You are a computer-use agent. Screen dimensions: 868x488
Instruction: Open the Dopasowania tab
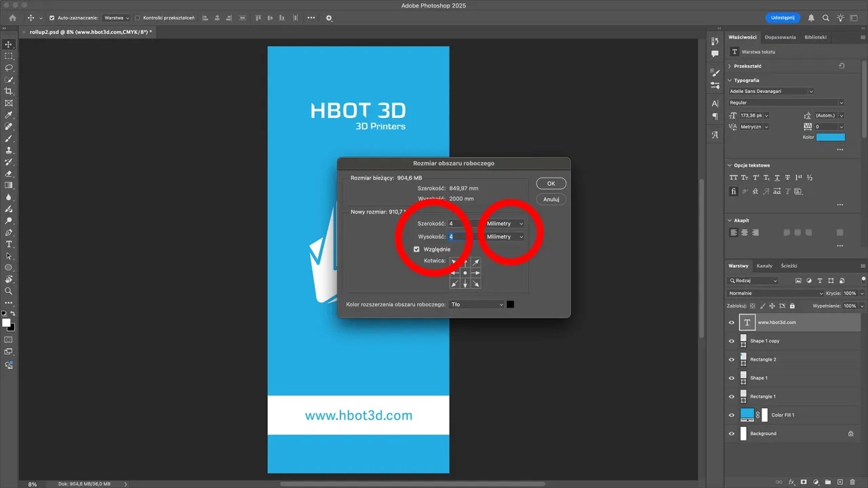781,37
